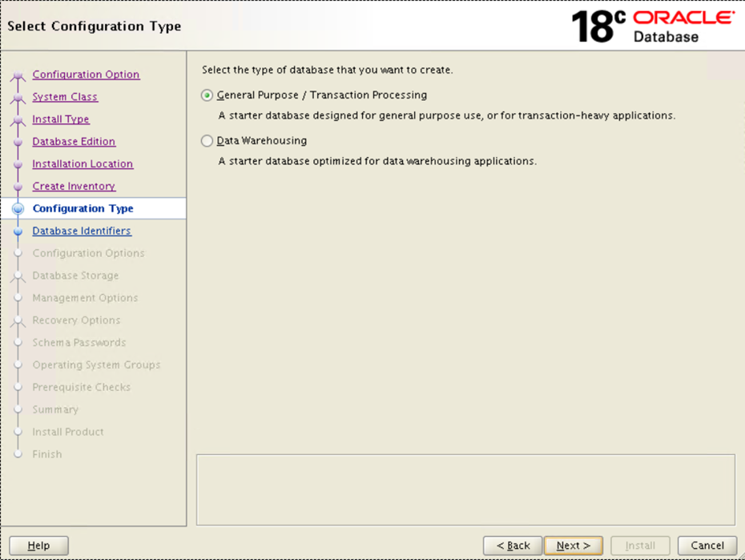Jump to Database Edition step
Viewport: 745px width, 560px height.
pos(74,142)
